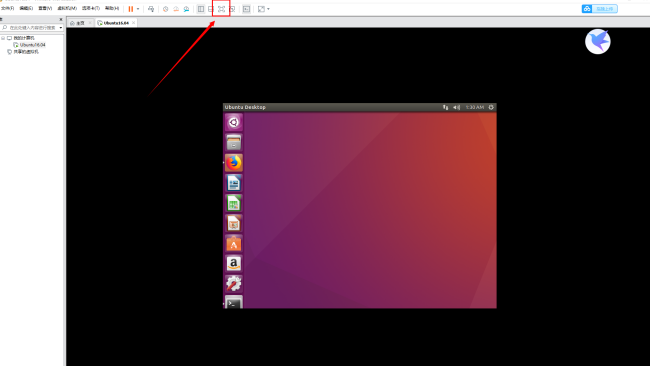The image size is (650, 366).
Task: Click the blue cloud upload button
Action: 599,9
